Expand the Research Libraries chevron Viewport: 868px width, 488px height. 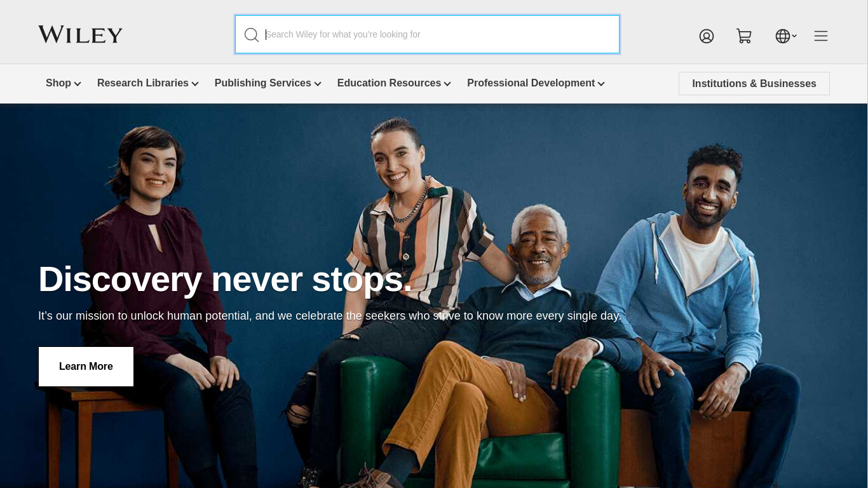pyautogui.click(x=195, y=84)
